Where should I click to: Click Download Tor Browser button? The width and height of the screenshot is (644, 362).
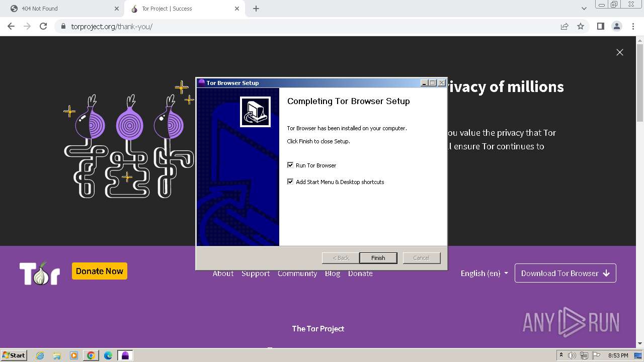[566, 274]
